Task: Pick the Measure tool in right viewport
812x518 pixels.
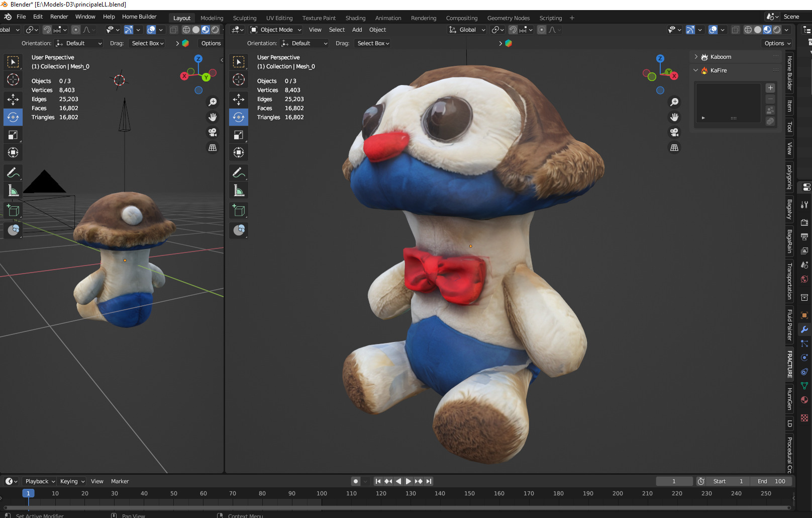Action: click(239, 191)
